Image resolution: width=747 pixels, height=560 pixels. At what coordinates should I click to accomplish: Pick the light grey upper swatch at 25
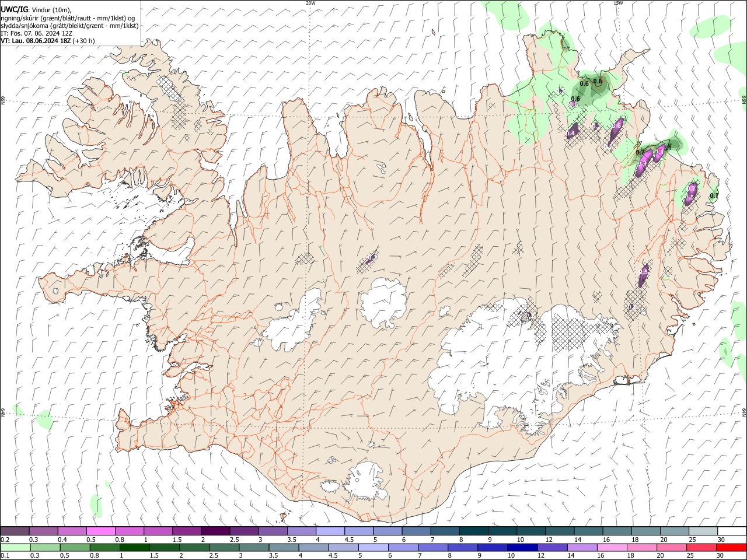[x=703, y=531]
